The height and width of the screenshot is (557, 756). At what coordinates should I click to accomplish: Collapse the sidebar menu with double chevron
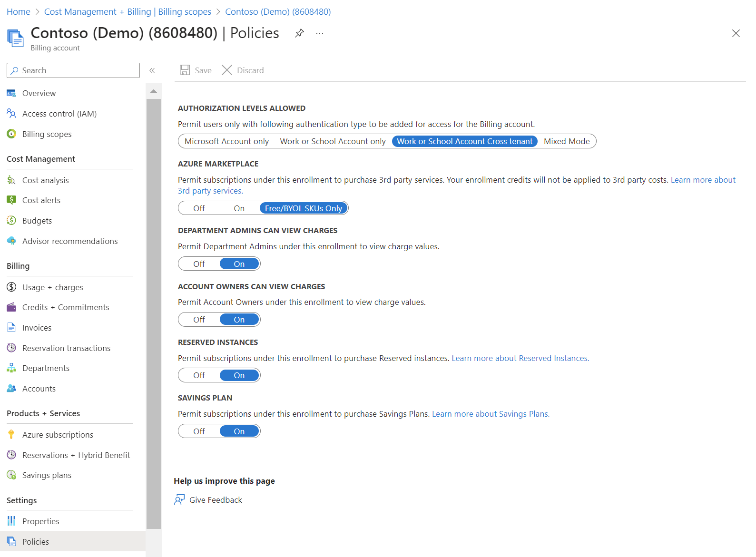point(152,70)
